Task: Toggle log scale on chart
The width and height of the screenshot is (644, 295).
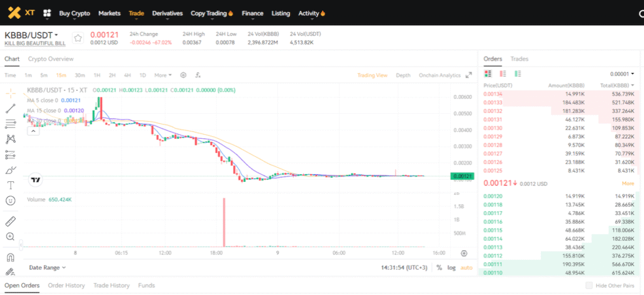Action: 451,267
